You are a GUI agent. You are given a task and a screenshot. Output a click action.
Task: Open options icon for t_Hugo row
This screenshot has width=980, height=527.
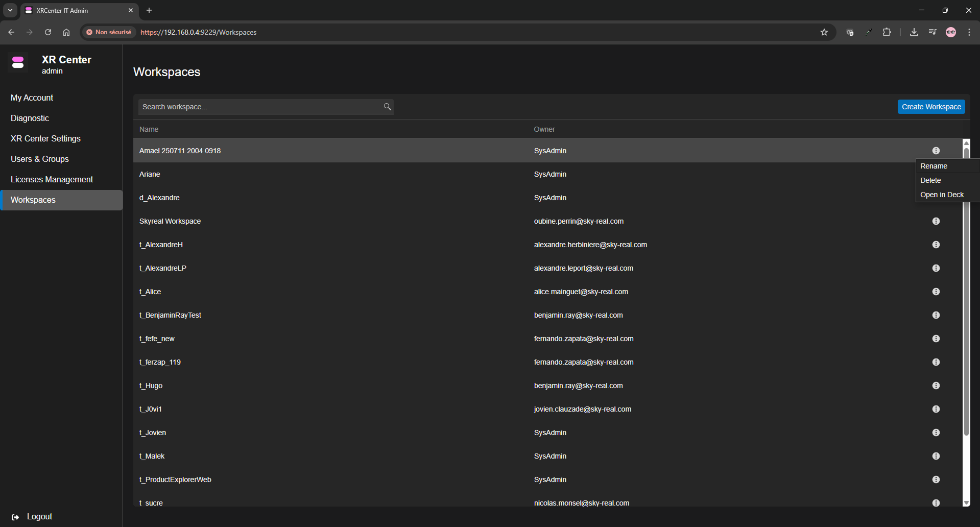(x=936, y=386)
